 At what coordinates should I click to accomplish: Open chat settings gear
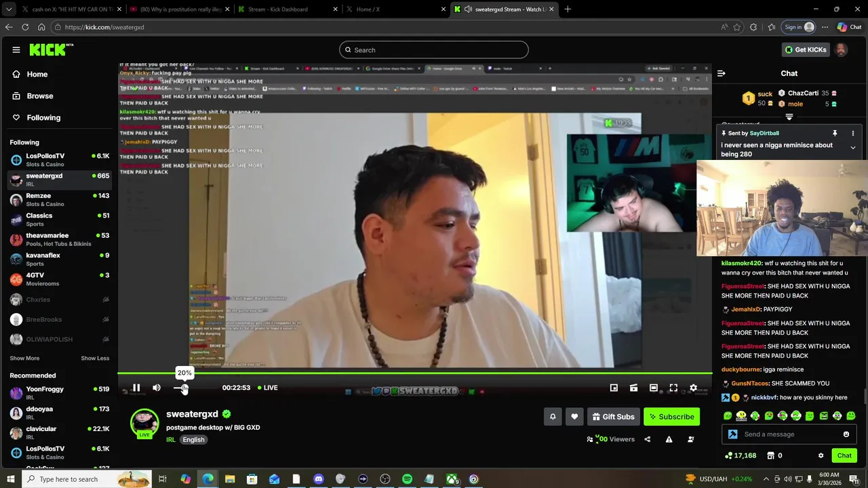821,455
